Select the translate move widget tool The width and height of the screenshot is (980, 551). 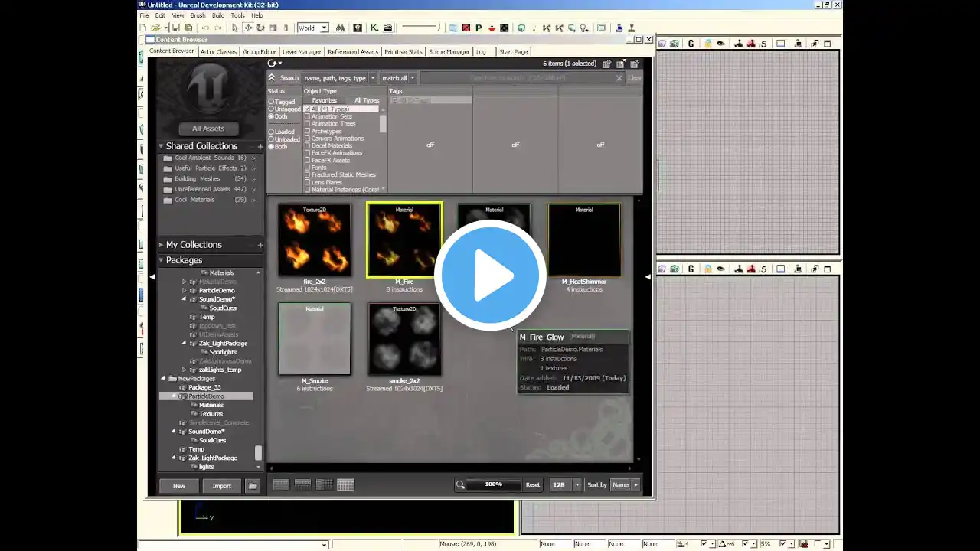[248, 28]
